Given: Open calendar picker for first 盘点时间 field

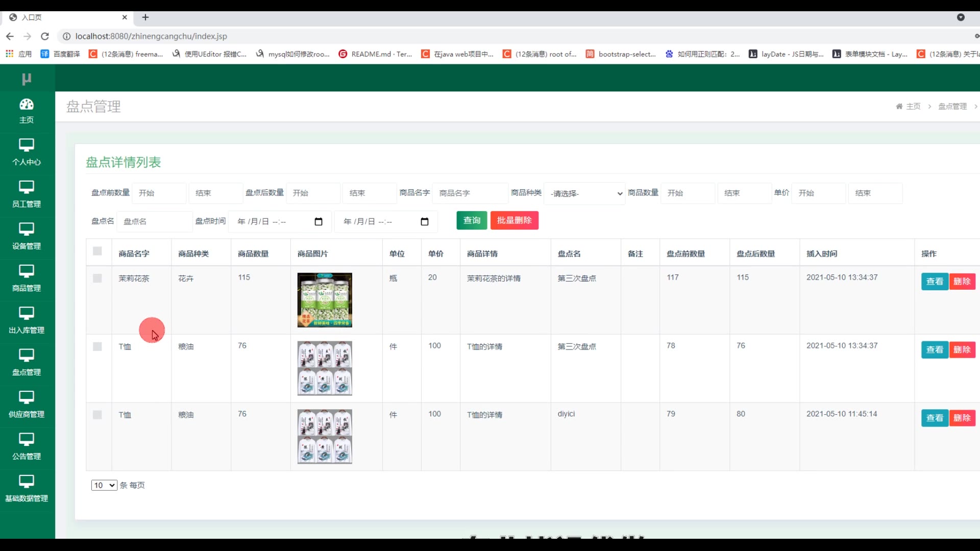Looking at the screenshot, I should pyautogui.click(x=318, y=221).
